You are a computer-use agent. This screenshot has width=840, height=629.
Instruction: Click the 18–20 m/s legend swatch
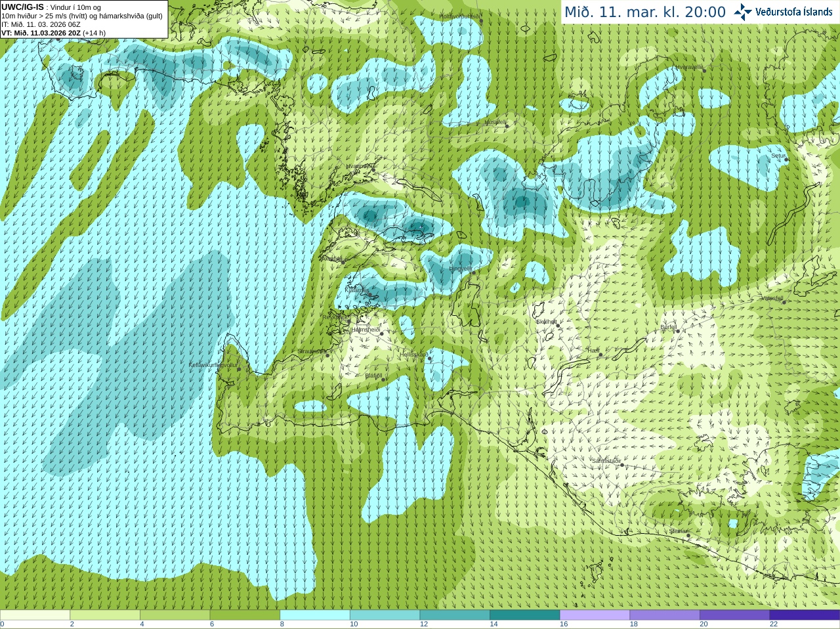[665, 615]
